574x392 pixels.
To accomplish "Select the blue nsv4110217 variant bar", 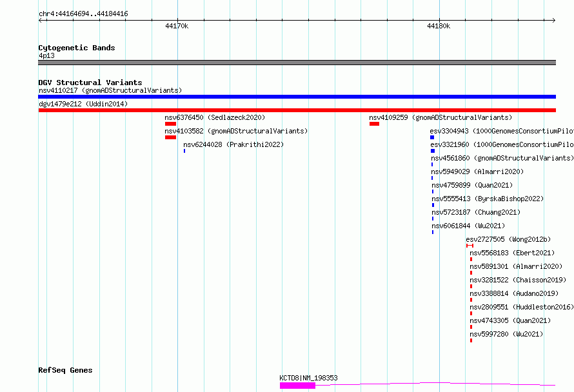I will (x=297, y=97).
